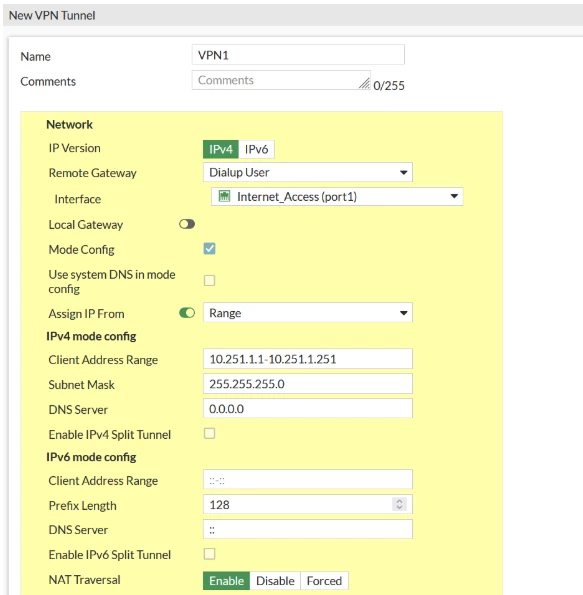Click the Remote Gateway label
The height and width of the screenshot is (595, 583).
coord(93,173)
